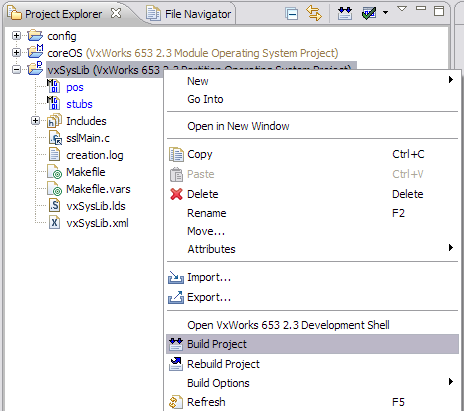Maximize the Project Explorer view
This screenshot has height=411, width=464.
(439, 11)
